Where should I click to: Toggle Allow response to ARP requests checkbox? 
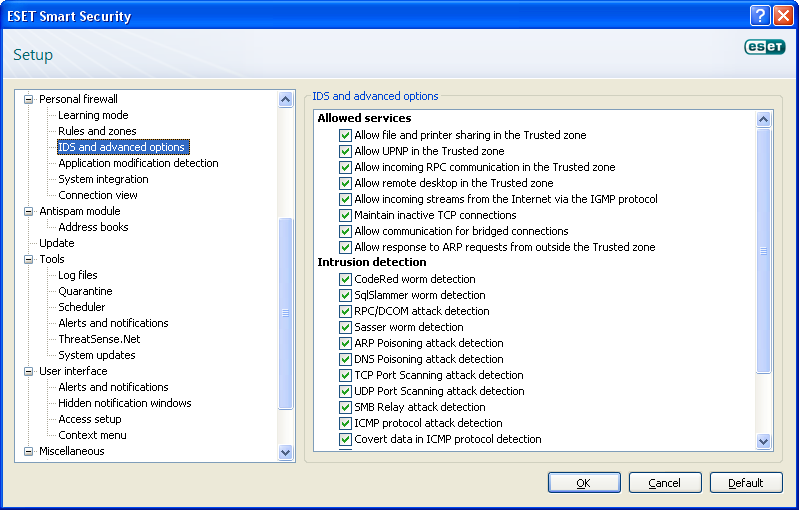point(345,247)
